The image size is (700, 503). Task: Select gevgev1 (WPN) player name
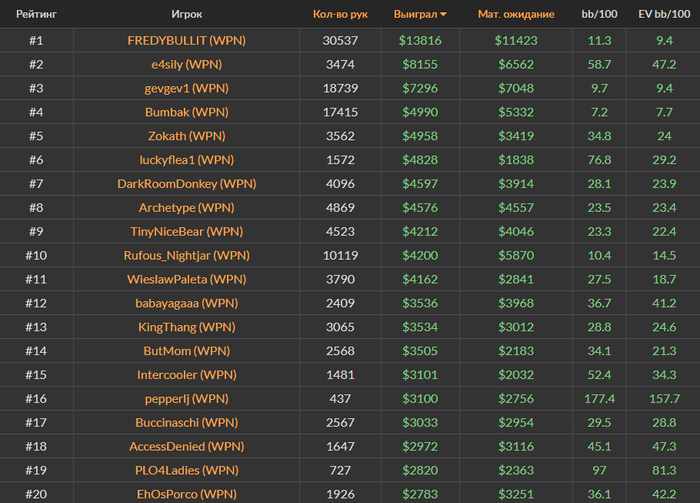coord(187,88)
